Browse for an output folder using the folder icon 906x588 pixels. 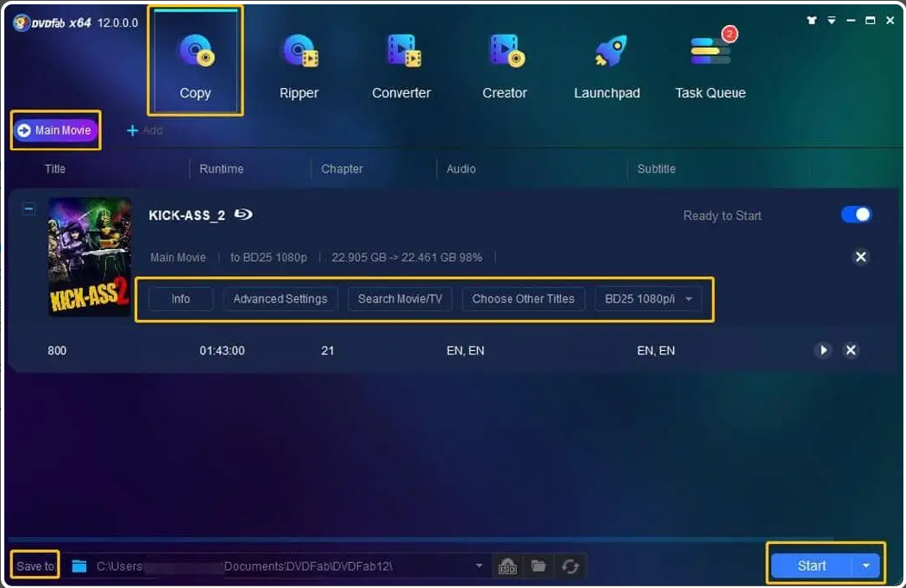tap(538, 566)
